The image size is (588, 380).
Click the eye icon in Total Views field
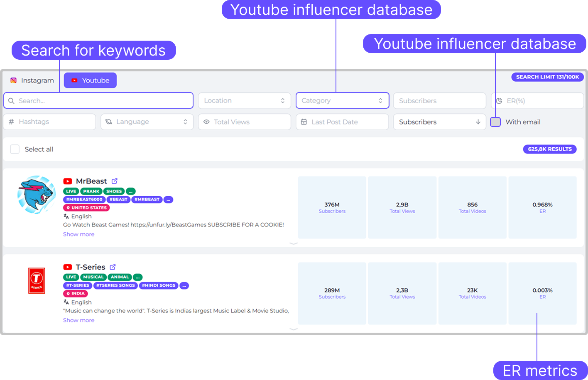[x=206, y=122]
